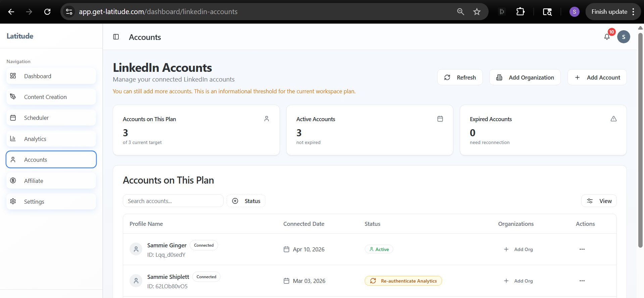Click the user avatar in the page header

(x=624, y=37)
